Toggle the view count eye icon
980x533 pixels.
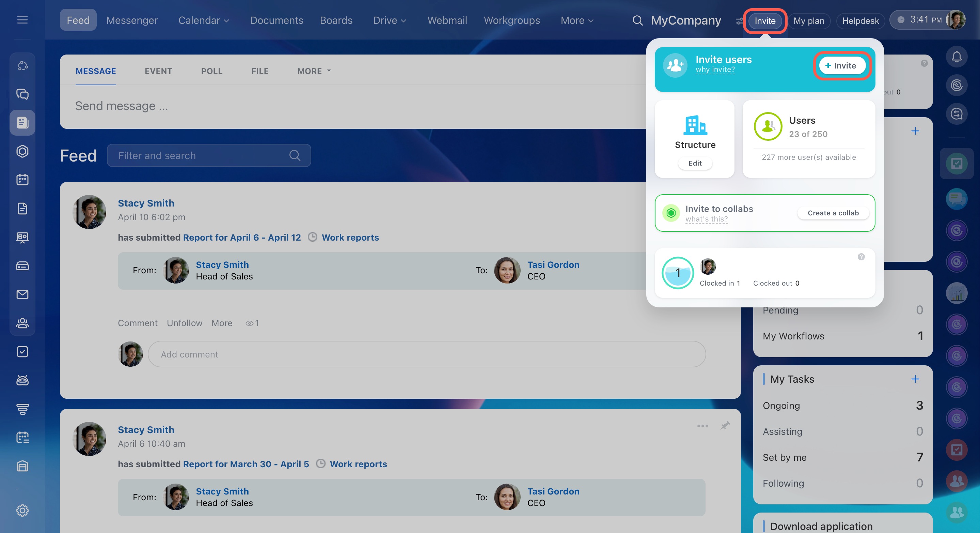pyautogui.click(x=250, y=323)
